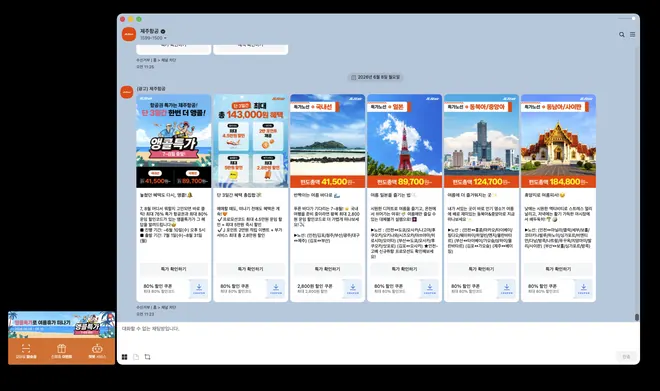
Task: Click the screen capture crop icon
Action: (x=147, y=357)
